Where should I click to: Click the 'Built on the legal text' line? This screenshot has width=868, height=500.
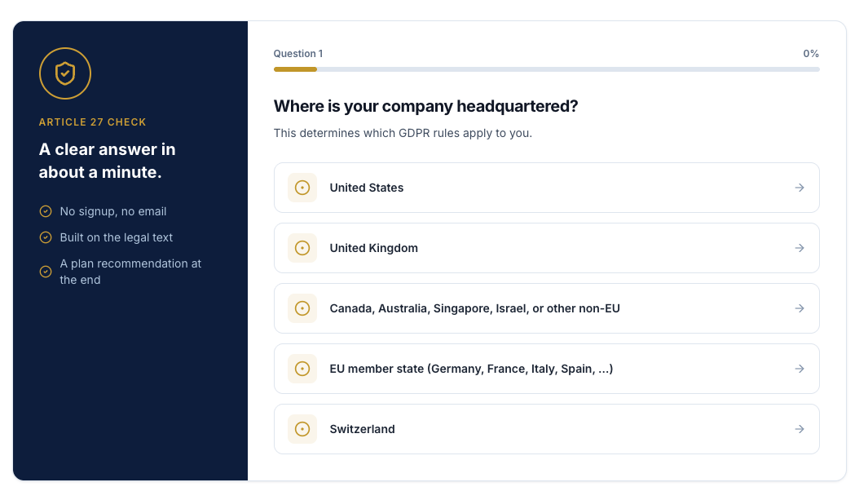[x=117, y=237]
